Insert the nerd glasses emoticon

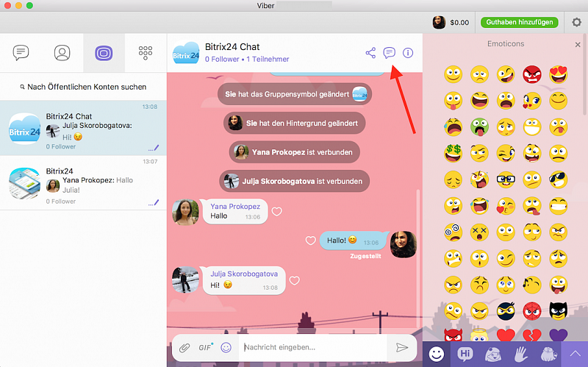[x=506, y=179]
